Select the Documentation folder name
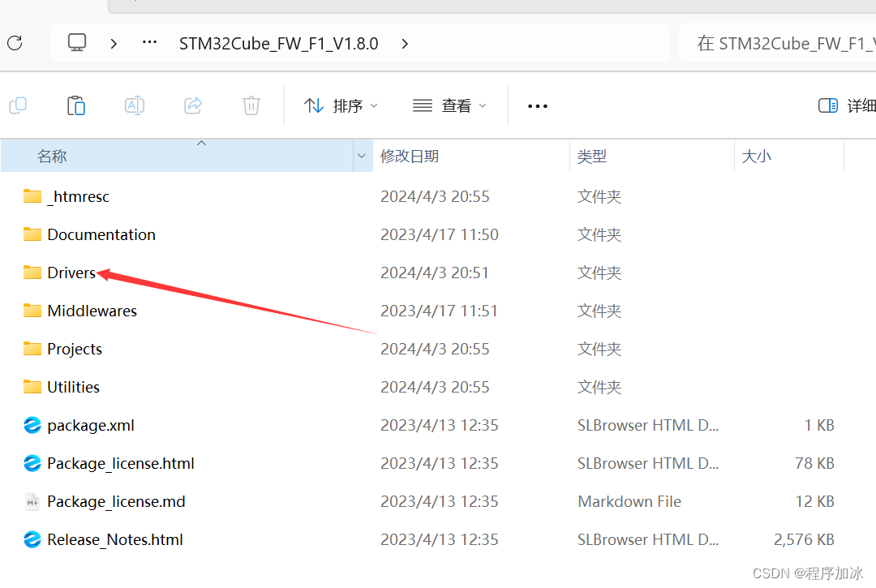876x588 pixels. [x=101, y=234]
